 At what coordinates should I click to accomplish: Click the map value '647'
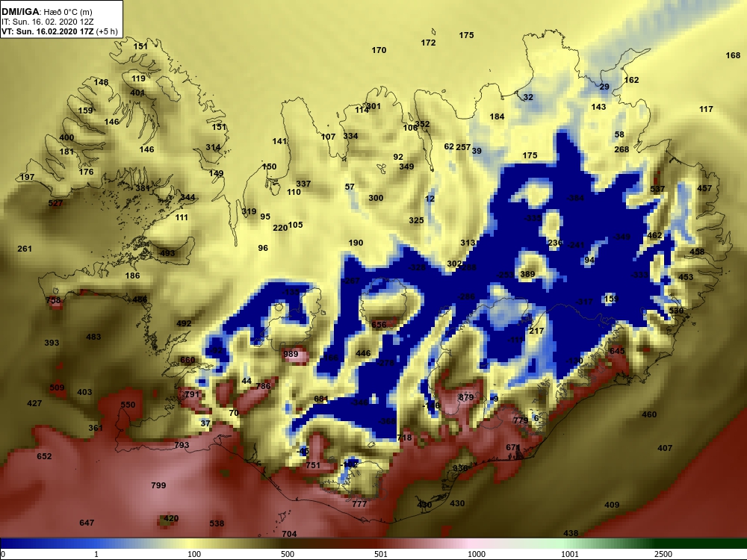[87, 523]
